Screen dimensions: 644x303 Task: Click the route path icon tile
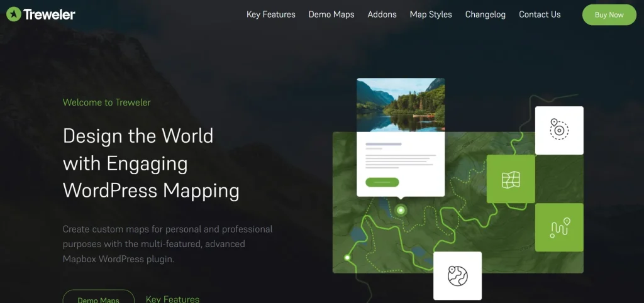click(559, 228)
